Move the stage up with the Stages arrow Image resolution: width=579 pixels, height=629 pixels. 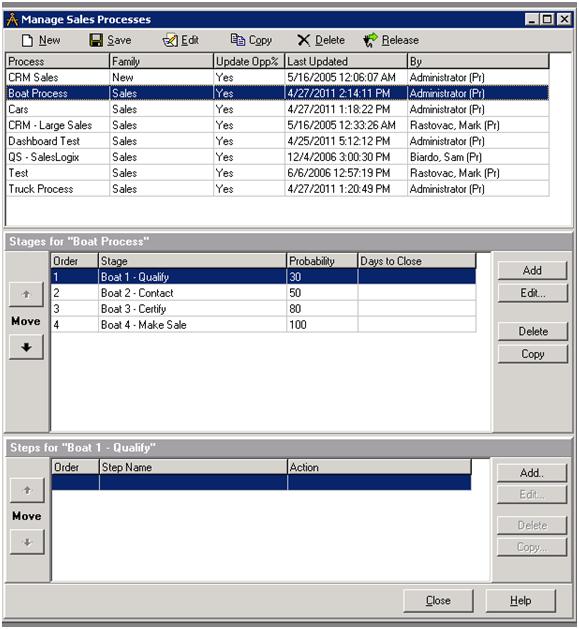[x=26, y=294]
